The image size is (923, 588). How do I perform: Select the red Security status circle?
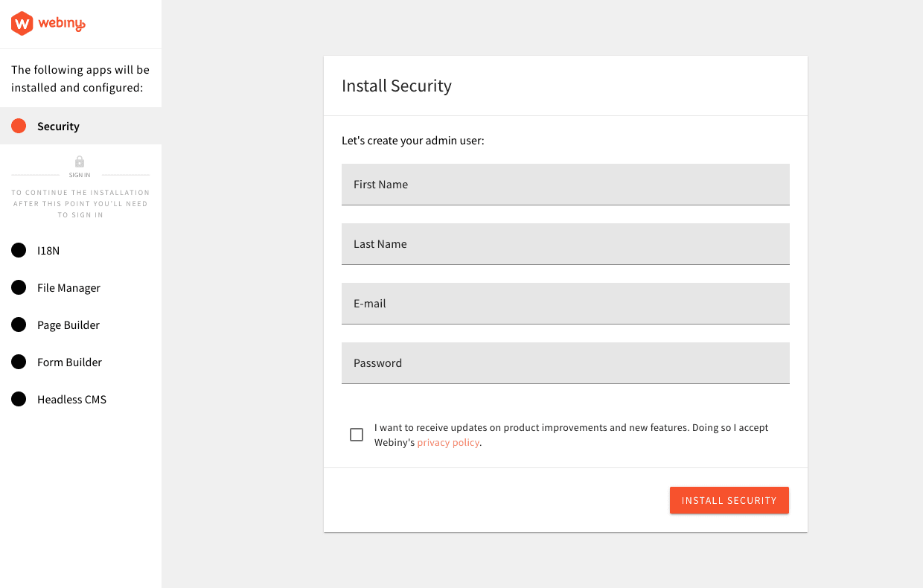tap(19, 126)
